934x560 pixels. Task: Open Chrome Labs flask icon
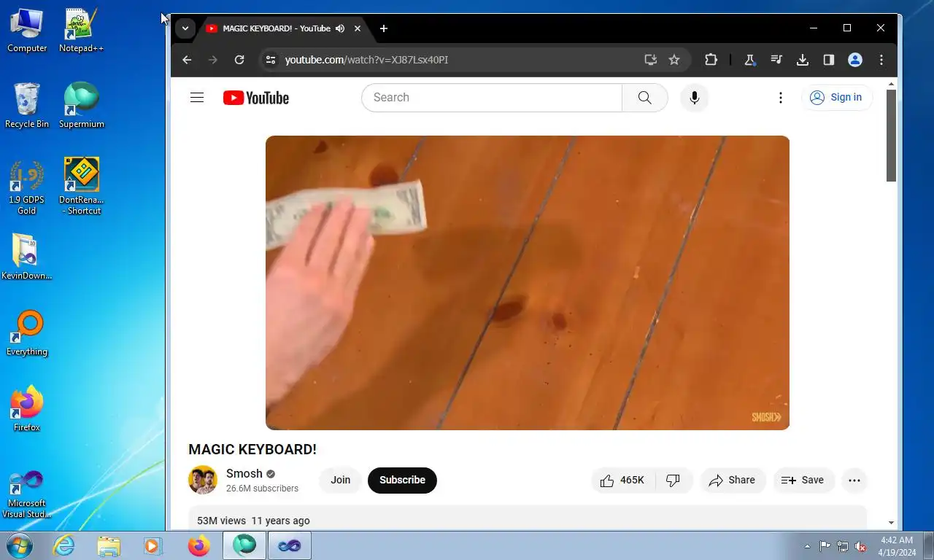click(749, 60)
